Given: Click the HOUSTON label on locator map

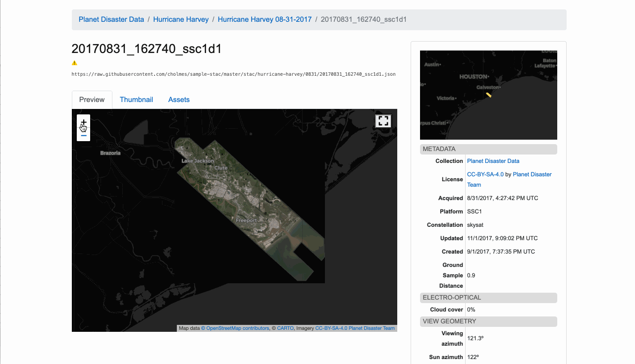Looking at the screenshot, I should pos(473,77).
